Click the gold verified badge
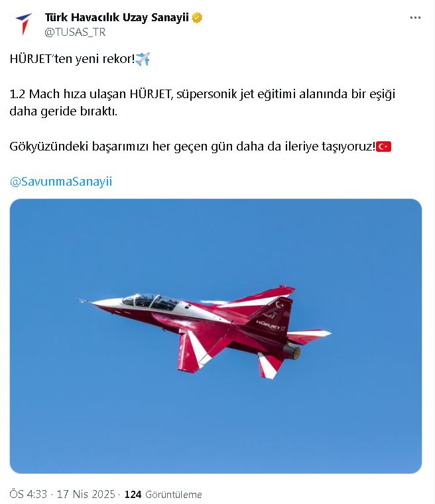The height and width of the screenshot is (504, 435). click(x=197, y=17)
